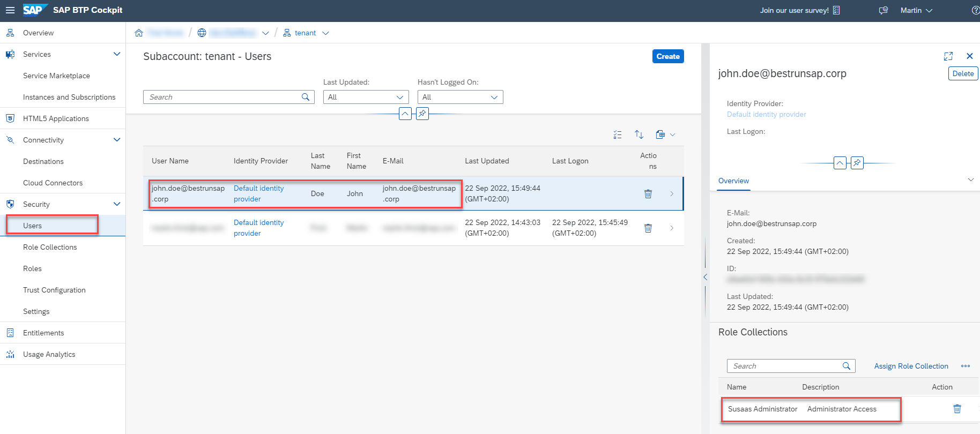Viewport: 980px width, 434px height.
Task: Open table column settings icon
Action: click(618, 134)
